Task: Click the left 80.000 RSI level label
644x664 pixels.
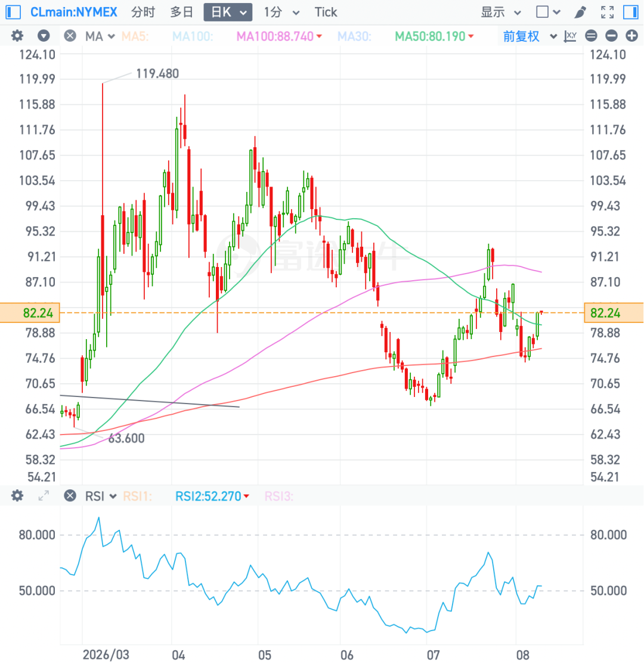Action: tap(37, 535)
